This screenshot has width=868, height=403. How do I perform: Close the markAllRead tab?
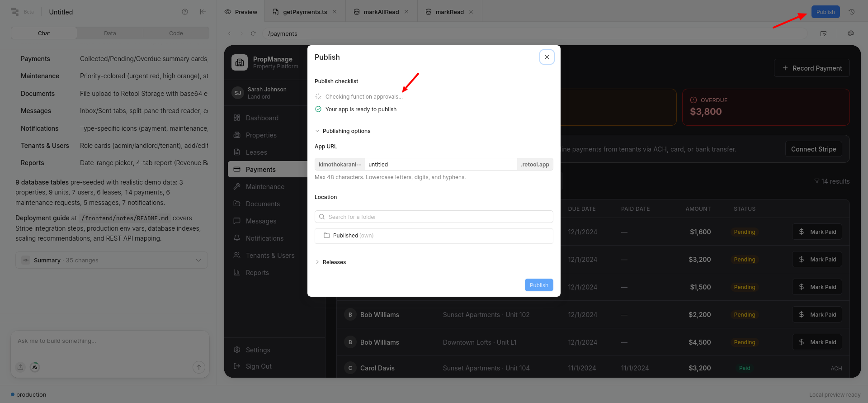[x=406, y=12]
